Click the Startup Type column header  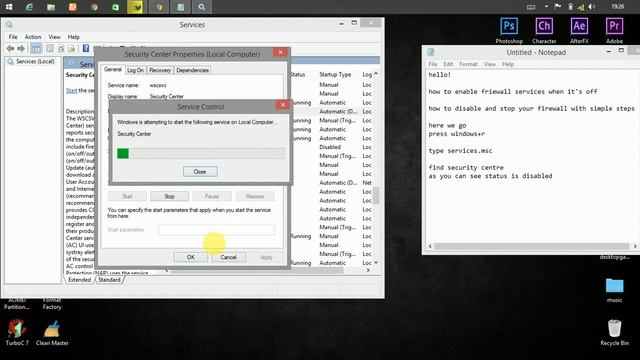point(335,74)
